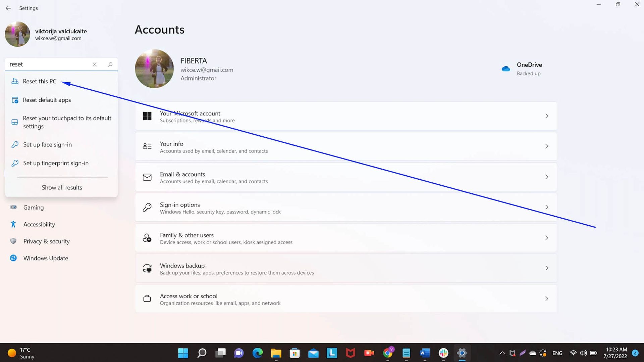This screenshot has width=644, height=362.
Task: Open Slack from the taskbar
Action: pos(443,353)
